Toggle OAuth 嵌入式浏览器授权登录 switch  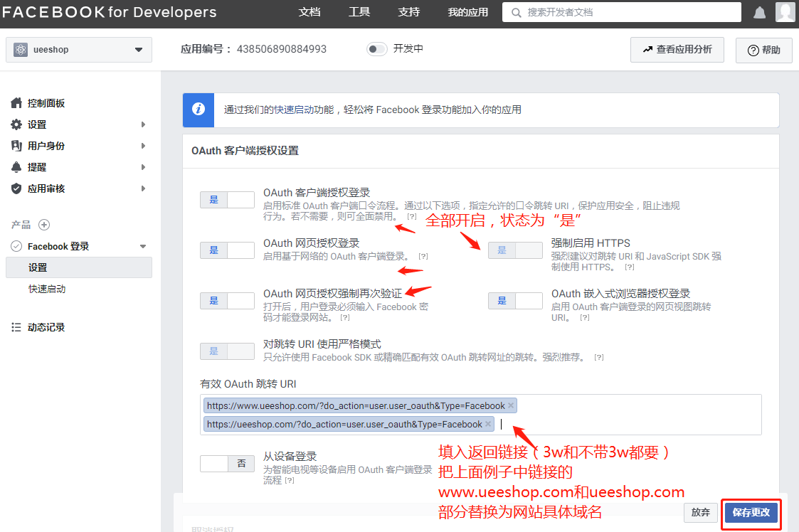click(515, 301)
